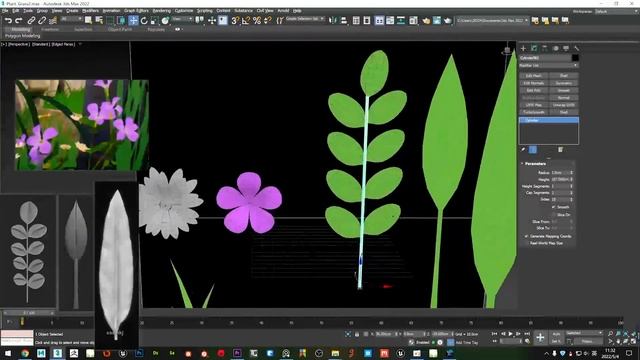Open Render Setup icon
640x360 pixels.
pyautogui.click(x=426, y=20)
